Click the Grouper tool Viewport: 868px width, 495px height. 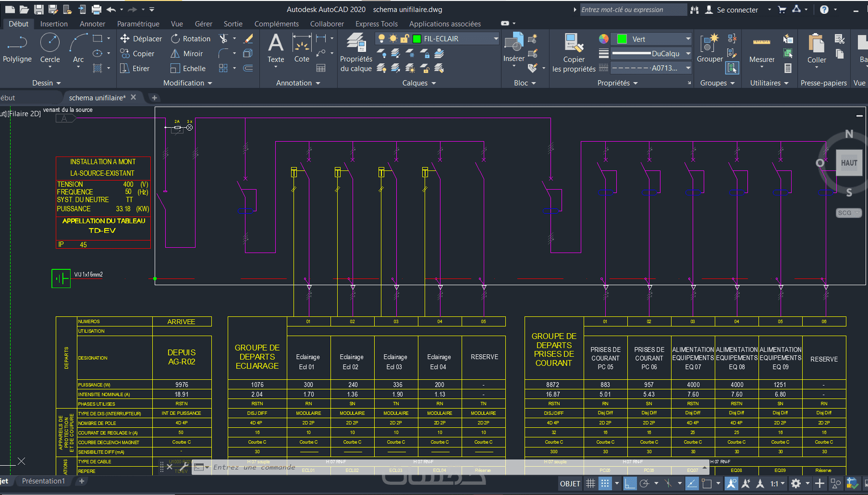tap(709, 48)
